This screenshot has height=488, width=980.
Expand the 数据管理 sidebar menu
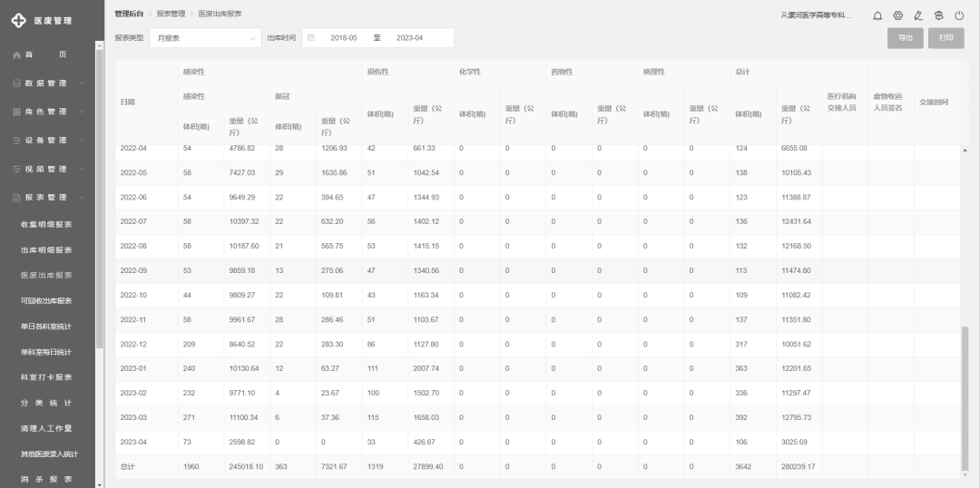click(x=47, y=83)
